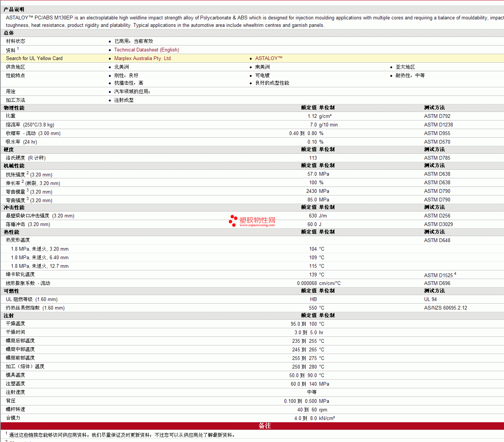The height and width of the screenshot is (442, 504).
Task: Select the HB flame rating value
Action: pos(313,299)
